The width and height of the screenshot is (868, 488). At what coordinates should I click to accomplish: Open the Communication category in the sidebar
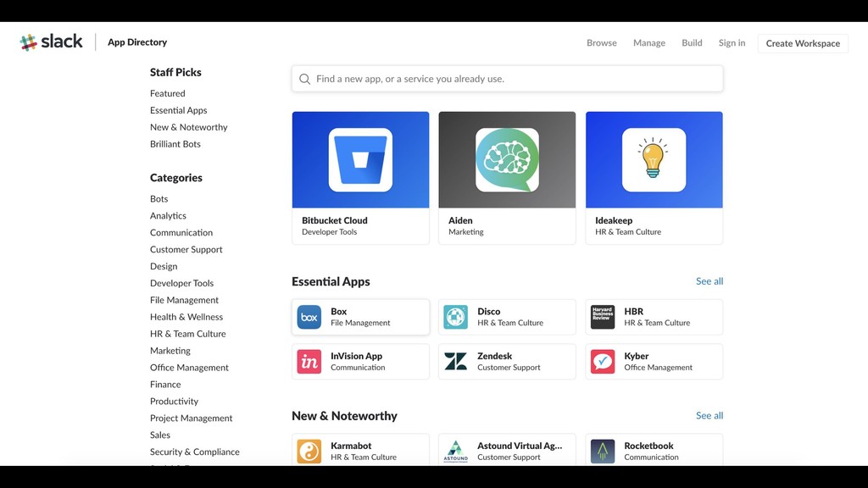(181, 232)
